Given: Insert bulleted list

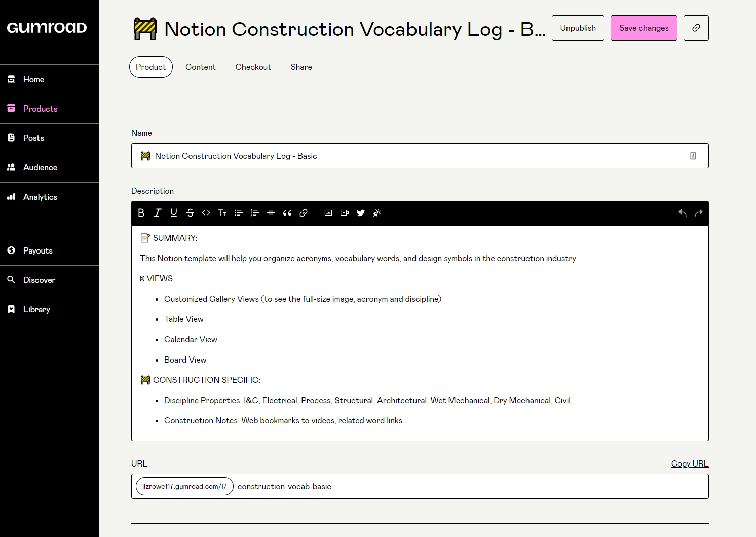Looking at the screenshot, I should click(239, 213).
